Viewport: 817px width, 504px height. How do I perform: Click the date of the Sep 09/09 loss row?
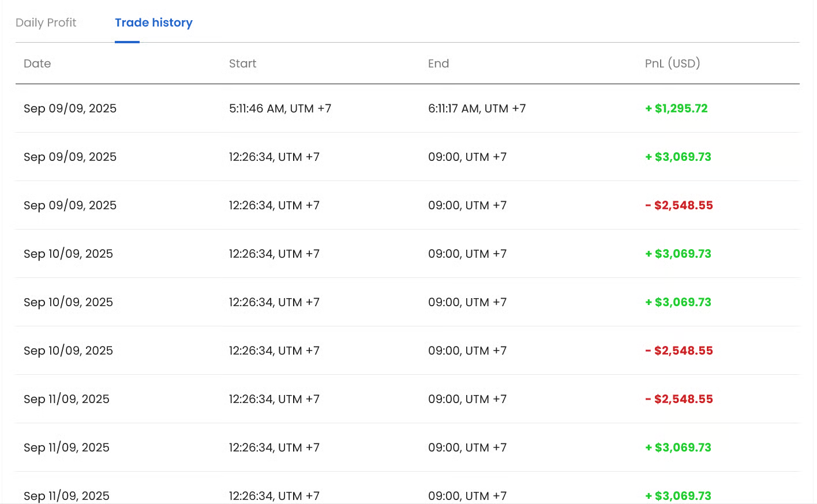(70, 205)
